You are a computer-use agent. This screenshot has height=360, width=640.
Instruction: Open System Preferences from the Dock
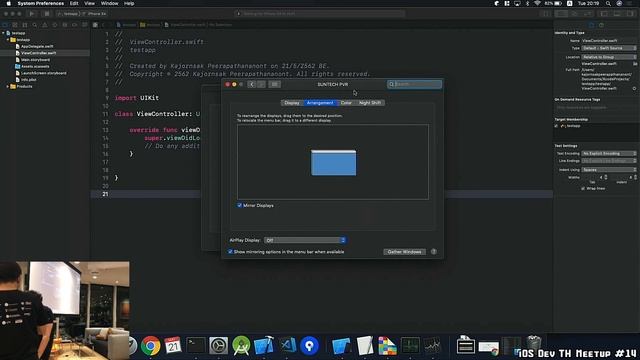click(218, 346)
